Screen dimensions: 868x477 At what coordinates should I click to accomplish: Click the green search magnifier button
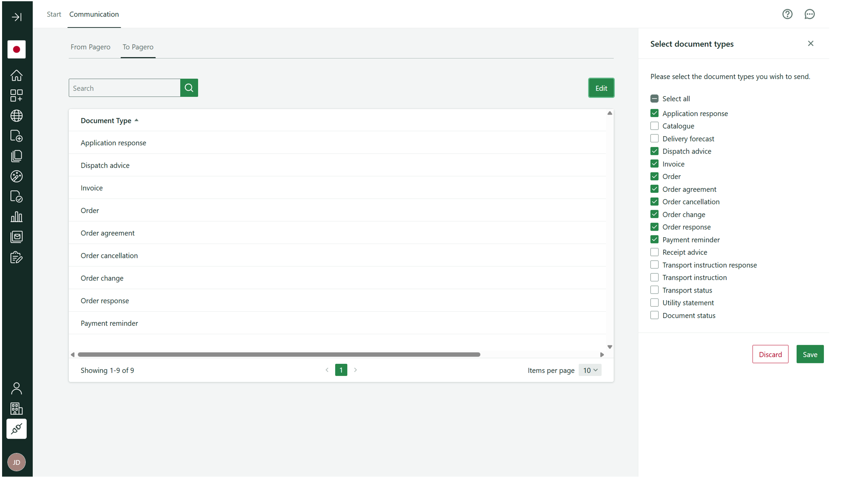coord(189,88)
